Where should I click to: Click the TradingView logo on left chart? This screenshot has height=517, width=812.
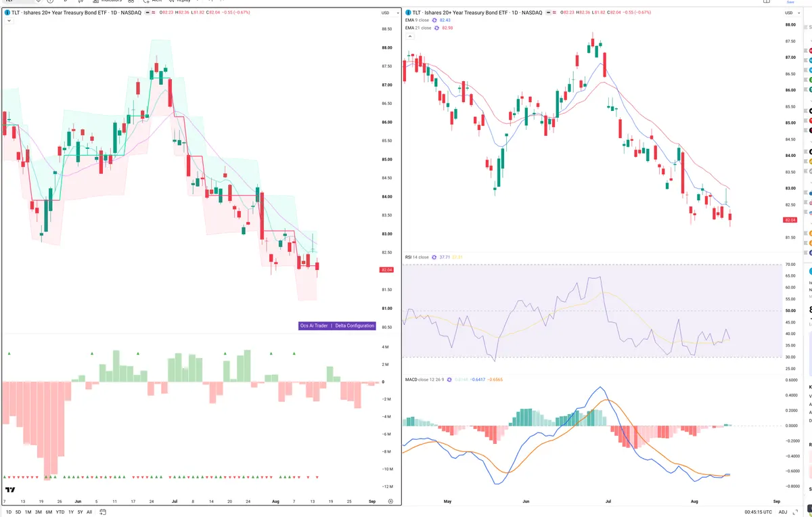click(x=10, y=490)
